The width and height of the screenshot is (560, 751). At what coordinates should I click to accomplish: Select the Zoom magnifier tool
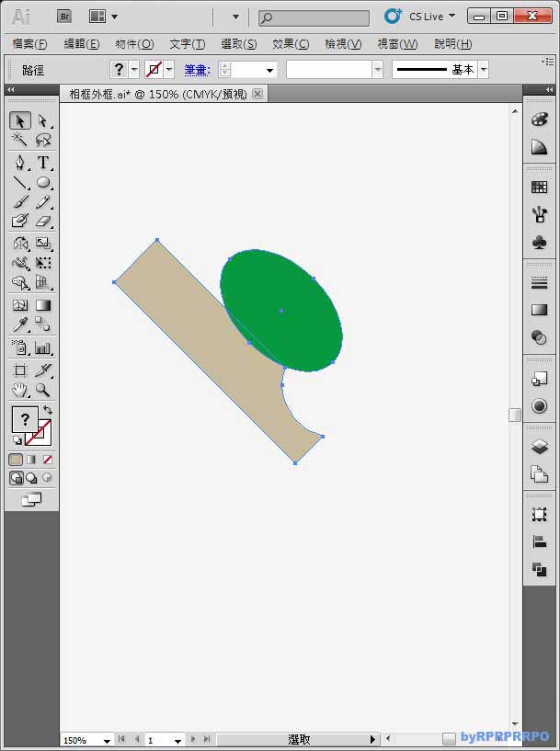pyautogui.click(x=42, y=390)
